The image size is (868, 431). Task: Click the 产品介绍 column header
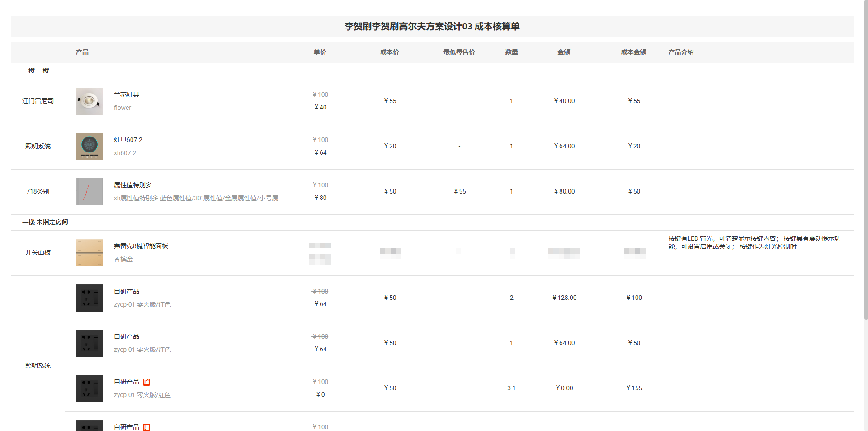tap(681, 52)
